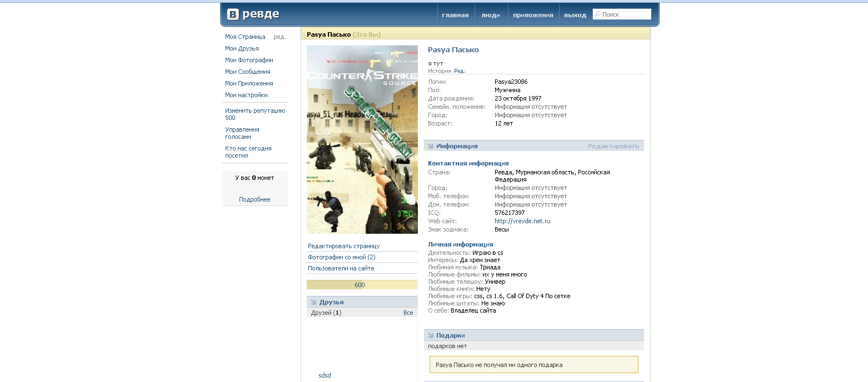Click Подробнее under coins balance
Image resolution: width=868 pixels, height=382 pixels.
point(255,199)
